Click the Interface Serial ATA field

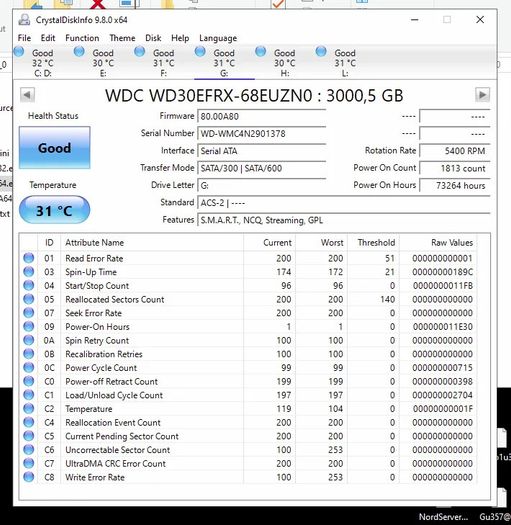(262, 151)
